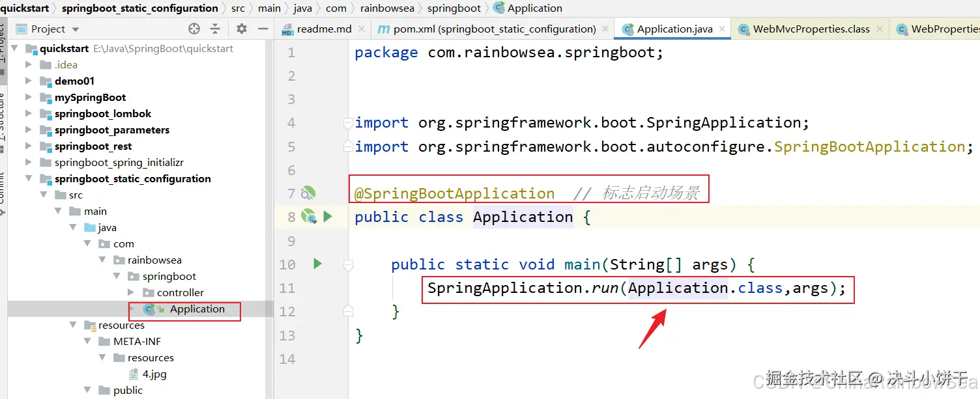The width and height of the screenshot is (980, 399).
Task: Hide the Project panel with minus icon
Action: click(x=263, y=29)
